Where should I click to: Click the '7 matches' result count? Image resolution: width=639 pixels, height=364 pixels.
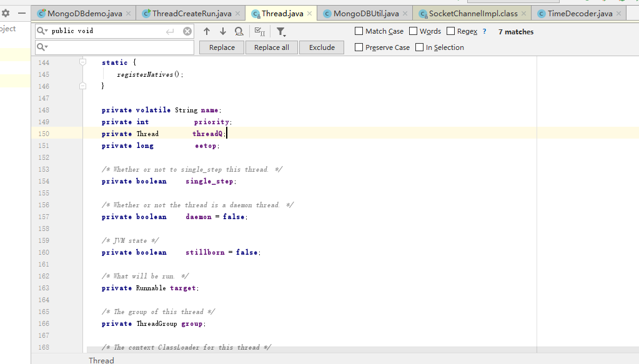click(516, 32)
